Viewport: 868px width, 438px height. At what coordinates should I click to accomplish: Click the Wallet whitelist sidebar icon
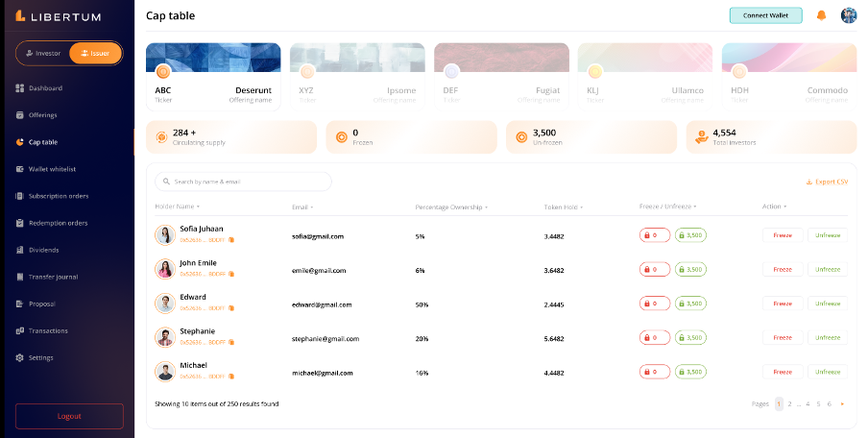coord(20,169)
